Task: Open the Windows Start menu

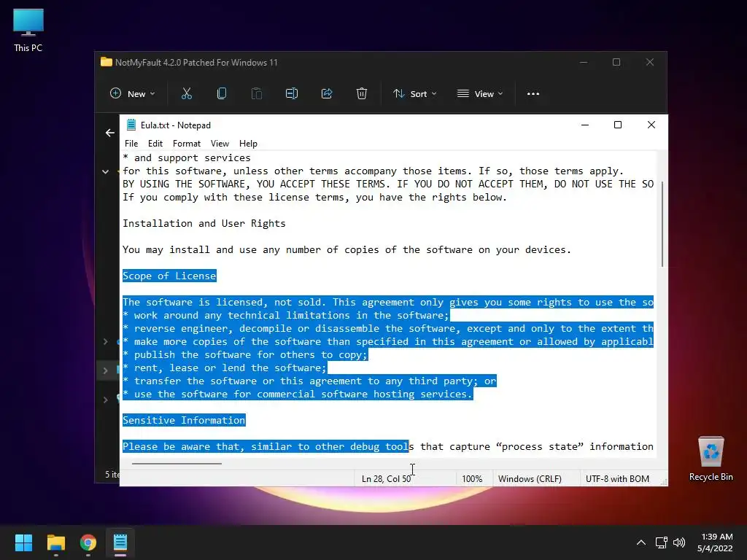Action: 23,542
